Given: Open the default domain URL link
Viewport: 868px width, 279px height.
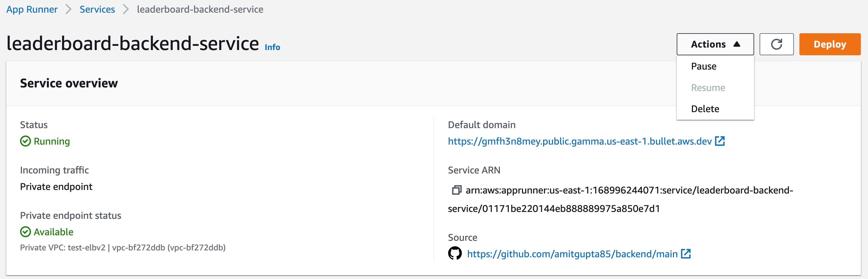Looking at the screenshot, I should pos(580,141).
